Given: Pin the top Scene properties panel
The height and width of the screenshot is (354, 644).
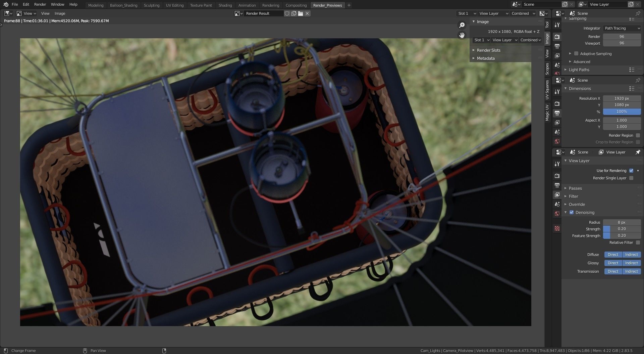Looking at the screenshot, I should coord(638,13).
